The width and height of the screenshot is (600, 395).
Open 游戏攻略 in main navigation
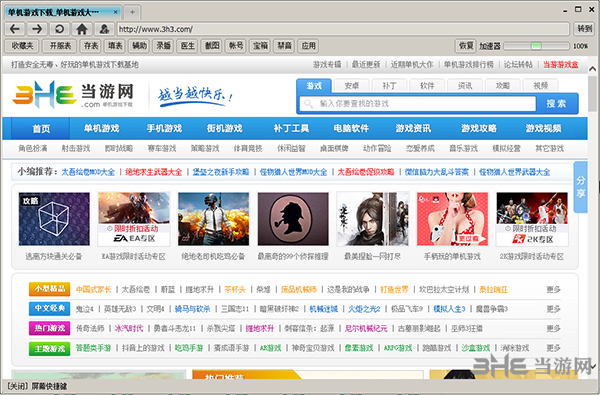479,128
